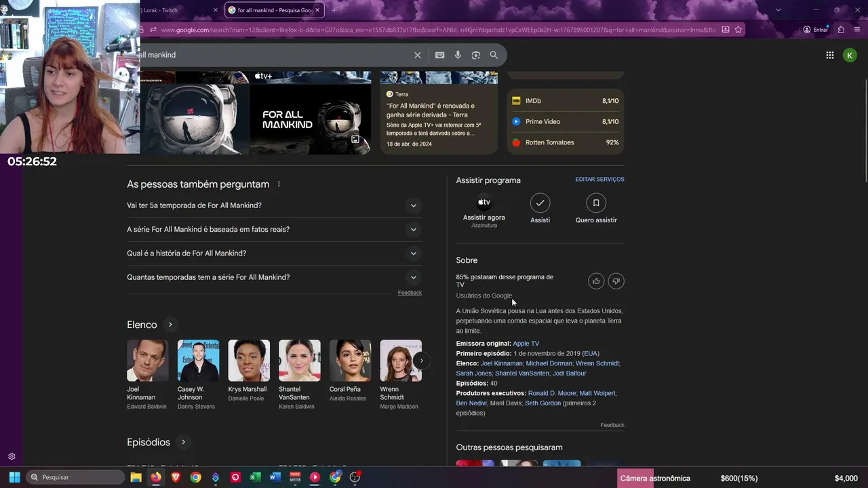Select Shantel VanSanten cast photo
The height and width of the screenshot is (488, 868).
click(299, 361)
